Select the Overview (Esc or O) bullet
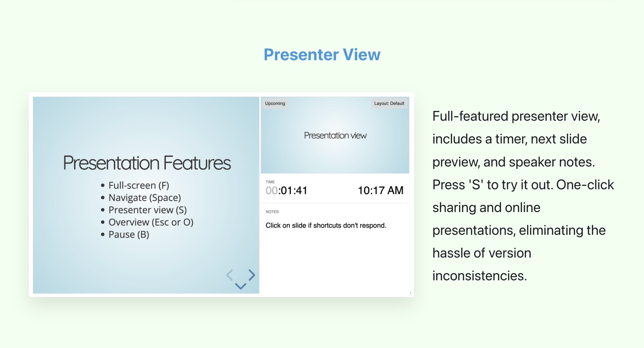The height and width of the screenshot is (348, 644). click(151, 222)
